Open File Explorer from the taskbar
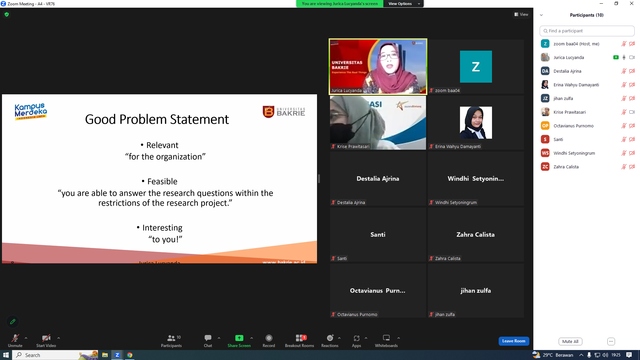 [105, 355]
